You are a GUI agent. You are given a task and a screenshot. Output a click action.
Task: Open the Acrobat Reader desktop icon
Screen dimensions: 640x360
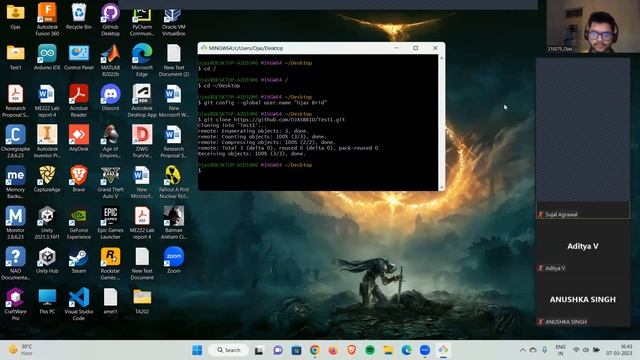pyautogui.click(x=79, y=100)
